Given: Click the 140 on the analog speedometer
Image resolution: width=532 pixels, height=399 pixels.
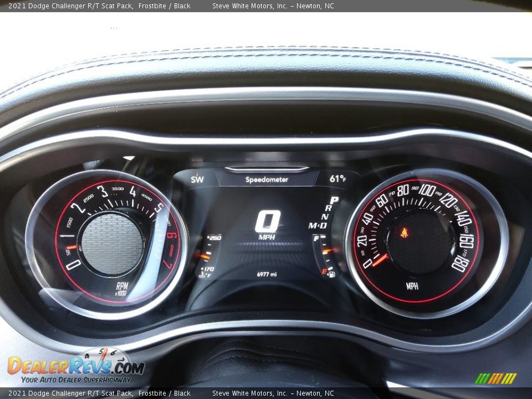Looking at the screenshot, I should tap(462, 218).
